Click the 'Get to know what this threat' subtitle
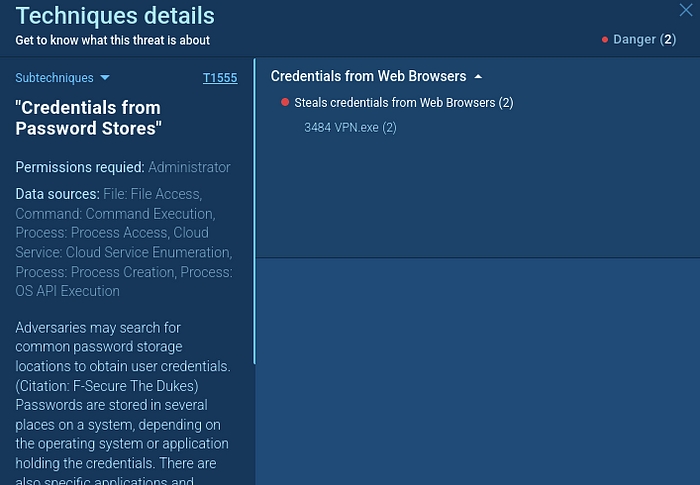This screenshot has width=700, height=485. (x=112, y=41)
